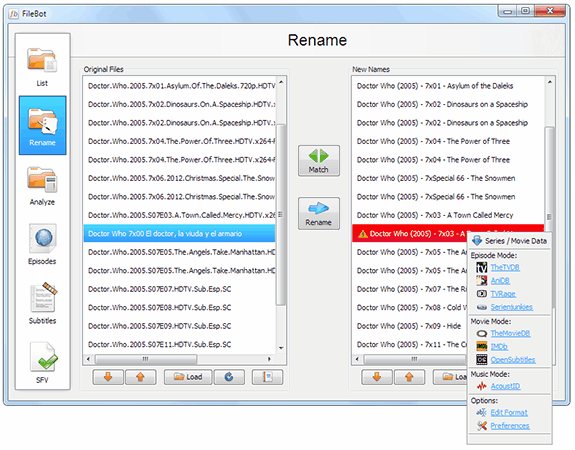
Task: Click the refresh icon below Original Files
Action: click(x=229, y=377)
